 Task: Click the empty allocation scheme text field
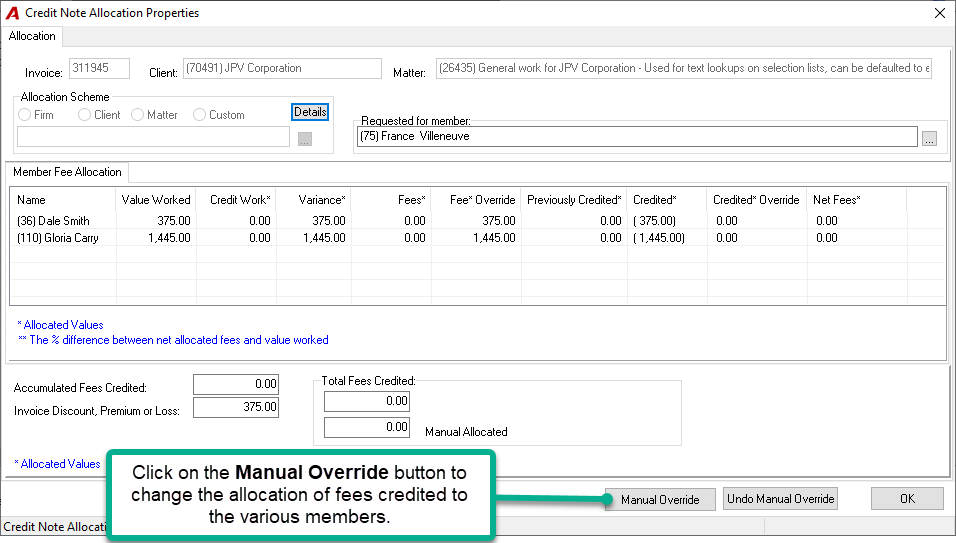pos(153,137)
